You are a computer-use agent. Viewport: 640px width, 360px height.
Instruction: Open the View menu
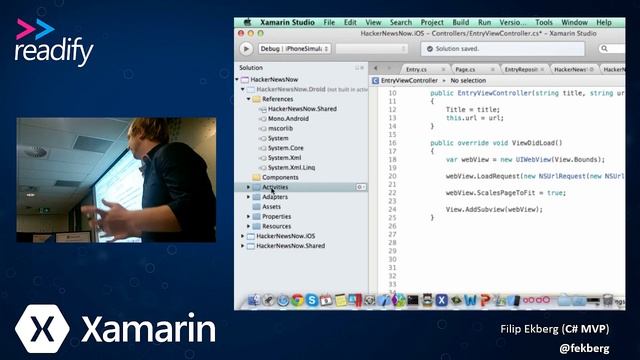(x=373, y=22)
